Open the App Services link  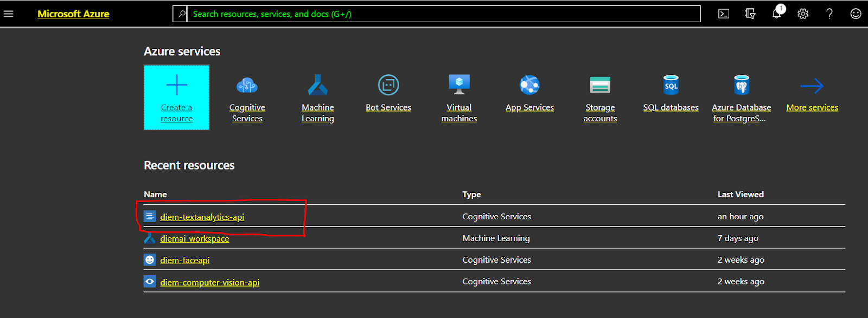pyautogui.click(x=529, y=107)
